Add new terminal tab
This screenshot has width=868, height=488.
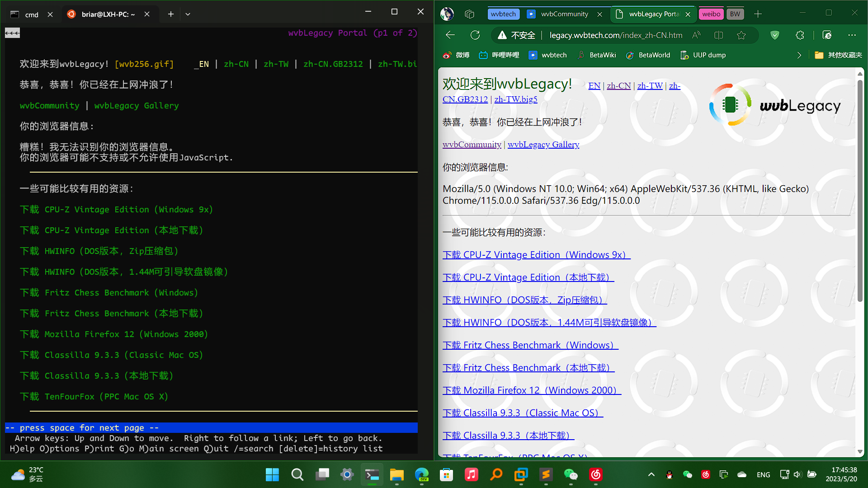(170, 14)
